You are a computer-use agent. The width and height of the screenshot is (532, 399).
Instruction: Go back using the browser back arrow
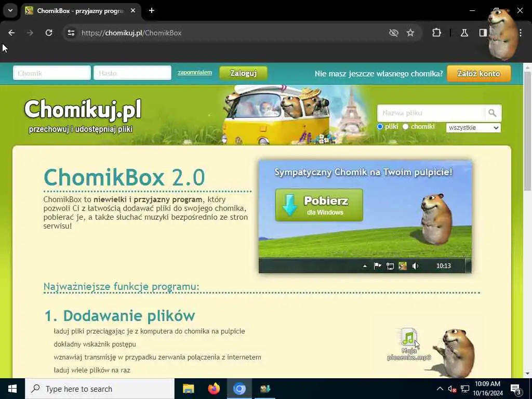pos(11,33)
